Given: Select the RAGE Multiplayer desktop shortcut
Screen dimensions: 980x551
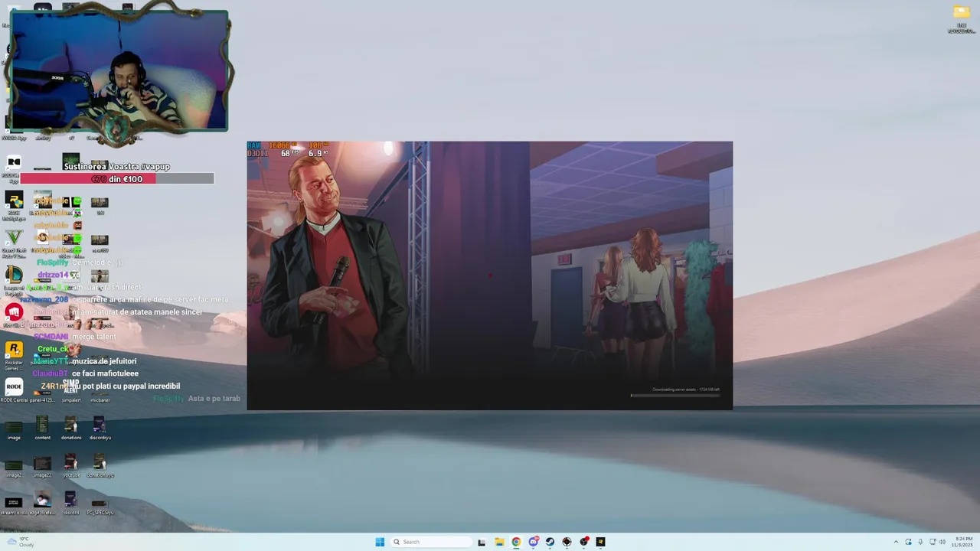Looking at the screenshot, I should tap(14, 205).
